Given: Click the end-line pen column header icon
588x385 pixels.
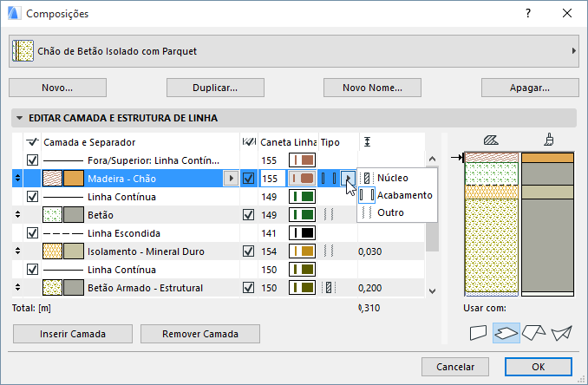Looking at the screenshot, I should point(249,141).
